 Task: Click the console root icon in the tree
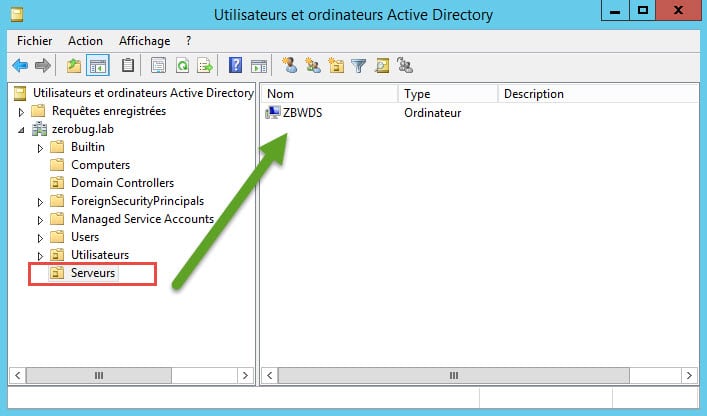(x=20, y=93)
